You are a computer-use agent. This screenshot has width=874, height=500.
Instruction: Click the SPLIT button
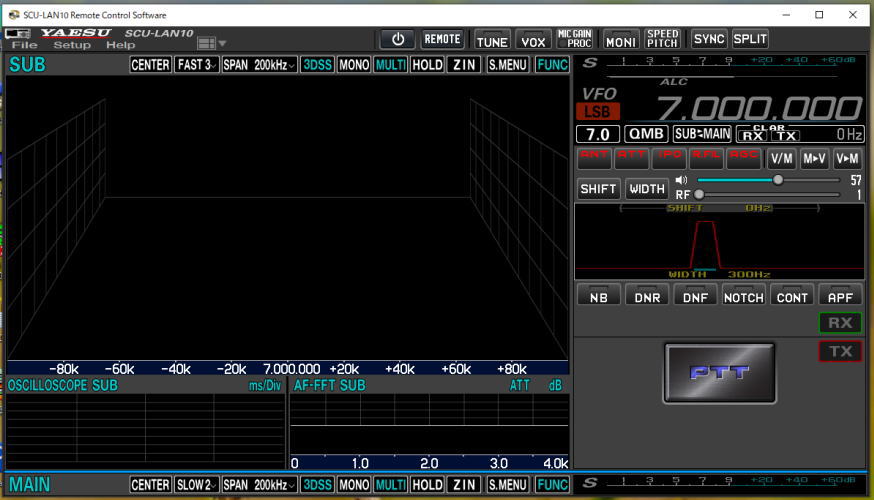coord(750,40)
